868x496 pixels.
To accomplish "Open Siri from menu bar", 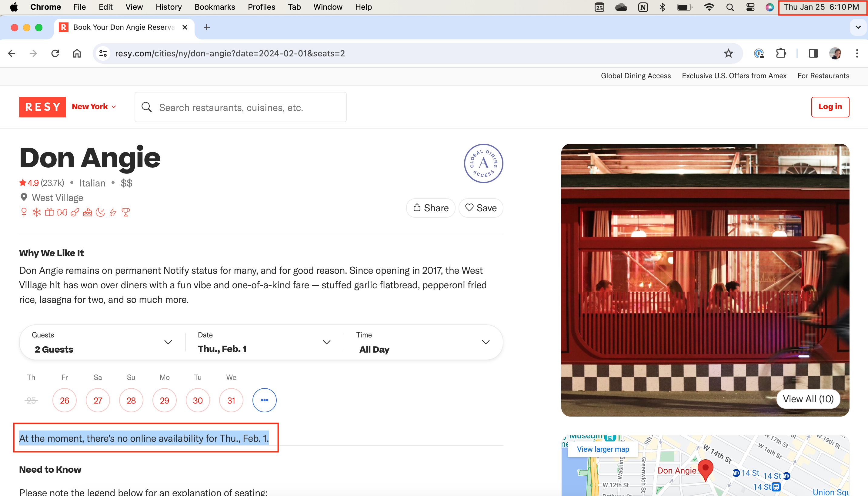I will [x=769, y=7].
